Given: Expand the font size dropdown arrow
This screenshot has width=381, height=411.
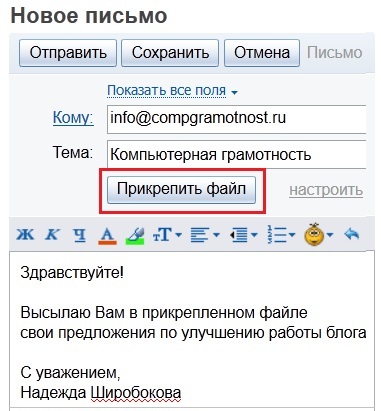Looking at the screenshot, I should [178, 235].
